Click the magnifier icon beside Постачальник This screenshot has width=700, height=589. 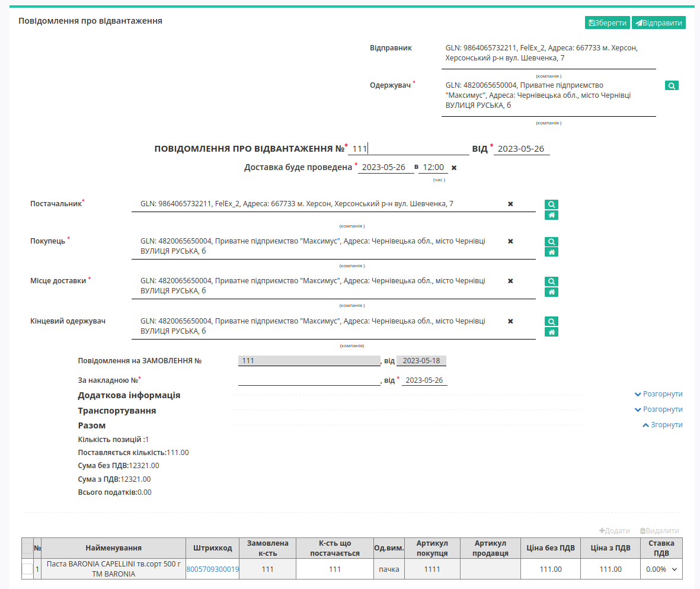point(551,204)
